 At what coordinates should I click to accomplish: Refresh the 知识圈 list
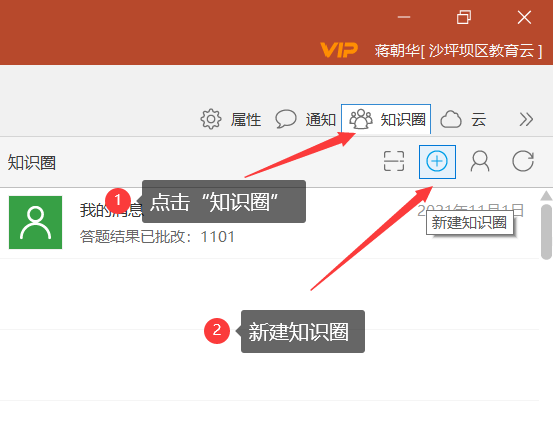[x=523, y=161]
